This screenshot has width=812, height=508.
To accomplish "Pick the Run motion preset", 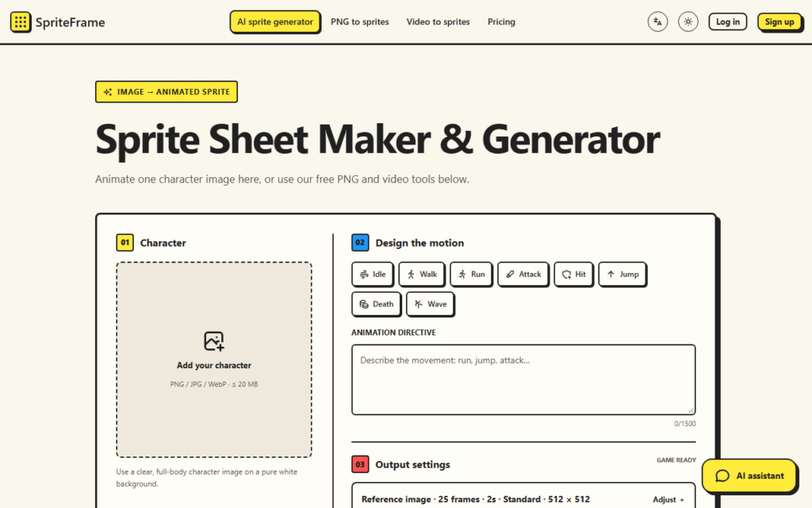I will click(471, 274).
